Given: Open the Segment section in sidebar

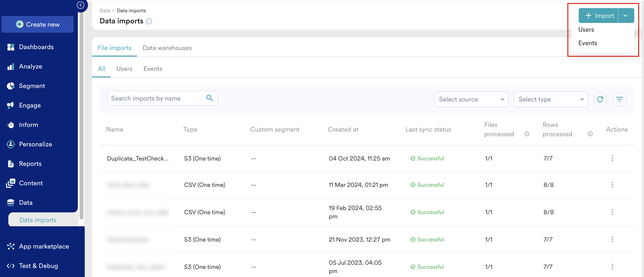Looking at the screenshot, I should click(x=32, y=86).
